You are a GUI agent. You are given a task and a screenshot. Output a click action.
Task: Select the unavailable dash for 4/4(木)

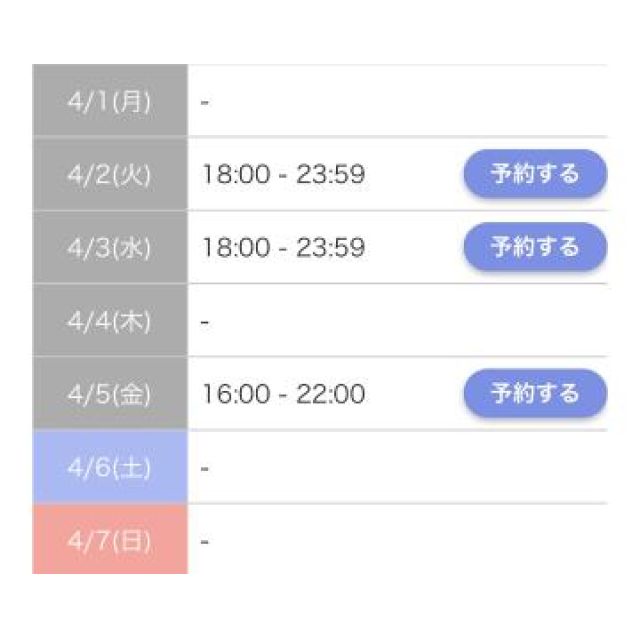point(204,322)
